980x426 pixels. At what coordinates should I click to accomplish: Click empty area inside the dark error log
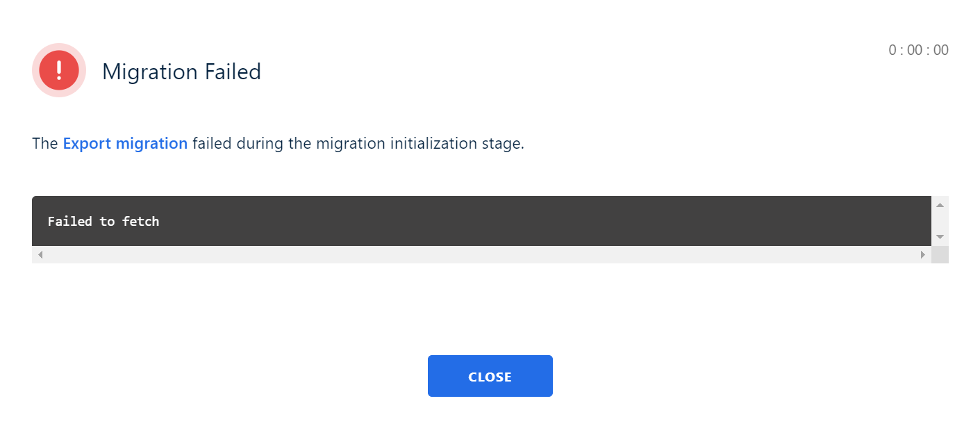pos(542,221)
